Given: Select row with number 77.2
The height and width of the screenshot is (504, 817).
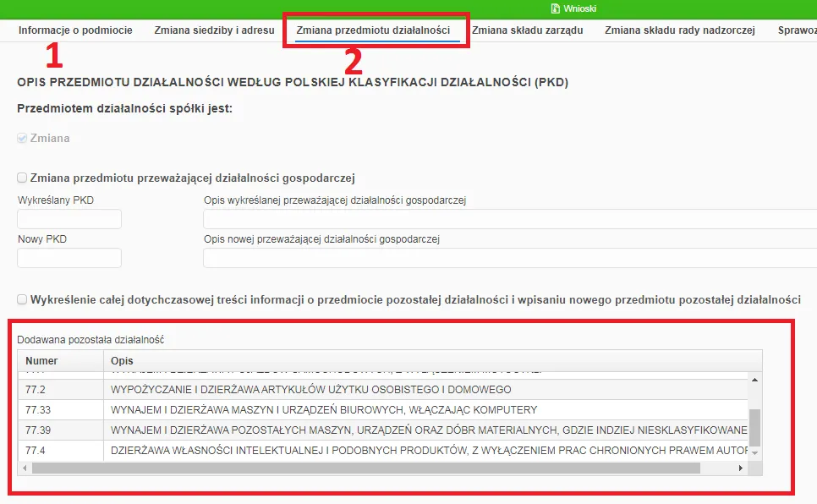Looking at the screenshot, I should click(382, 389).
